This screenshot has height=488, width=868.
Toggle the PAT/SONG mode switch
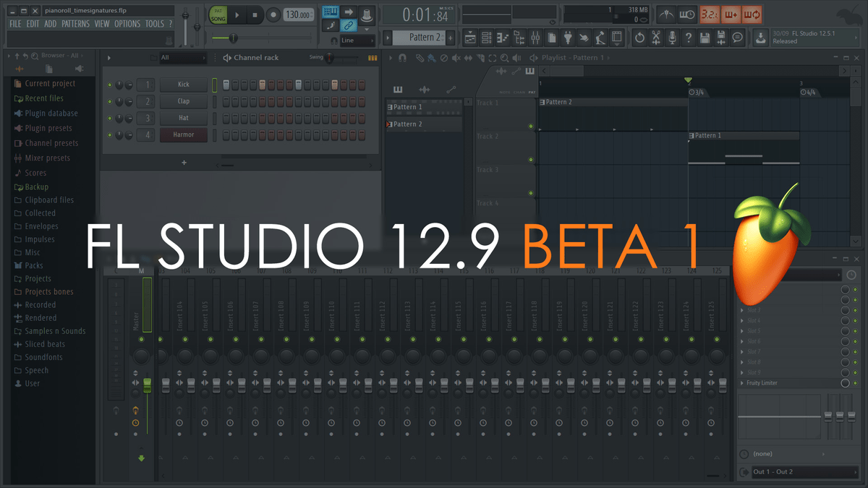point(218,14)
